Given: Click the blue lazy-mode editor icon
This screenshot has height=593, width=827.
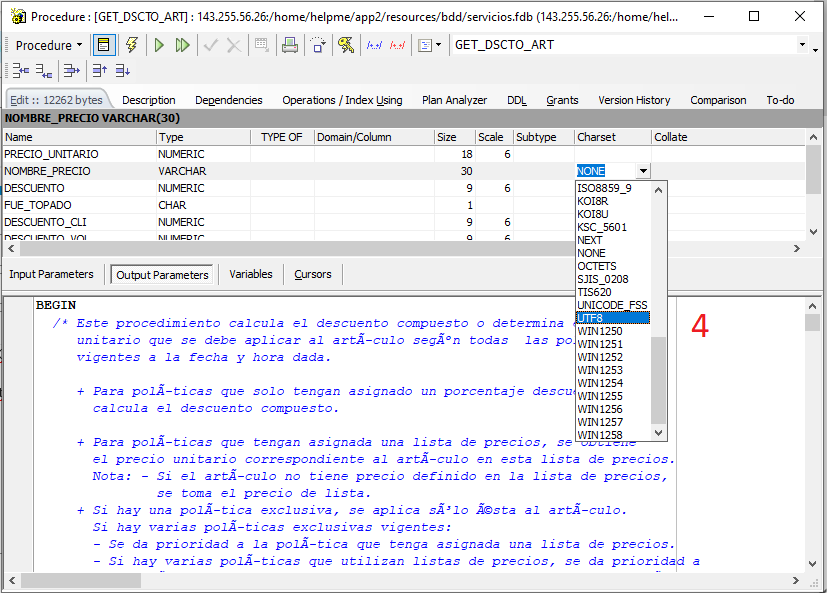Looking at the screenshot, I should pos(104,45).
